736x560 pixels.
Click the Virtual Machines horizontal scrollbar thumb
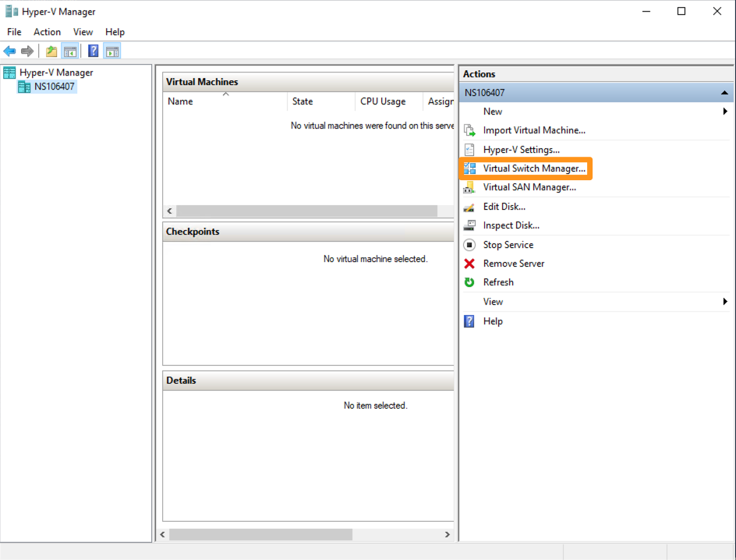306,211
